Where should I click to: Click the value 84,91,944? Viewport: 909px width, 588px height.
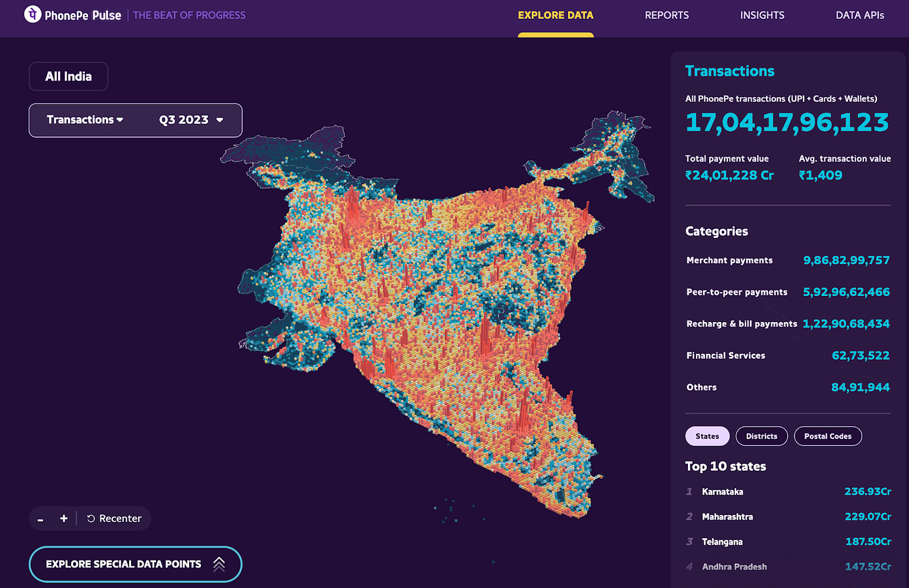click(861, 388)
